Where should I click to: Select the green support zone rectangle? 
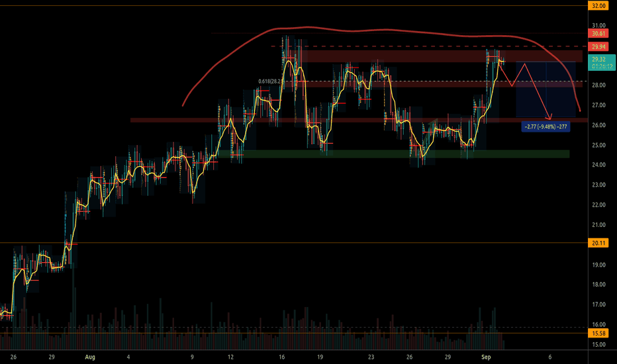(x=393, y=154)
